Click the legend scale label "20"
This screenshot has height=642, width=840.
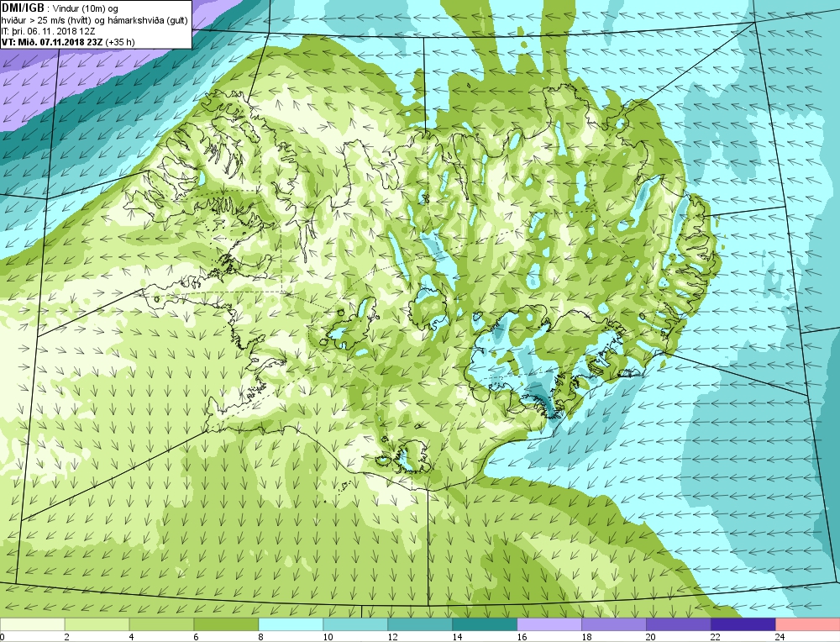pyautogui.click(x=651, y=637)
